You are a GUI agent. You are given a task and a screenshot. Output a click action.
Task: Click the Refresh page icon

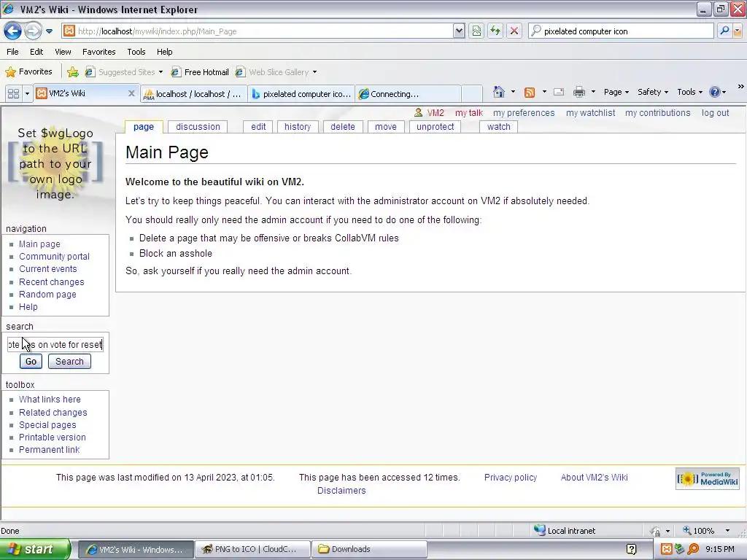[x=495, y=31]
